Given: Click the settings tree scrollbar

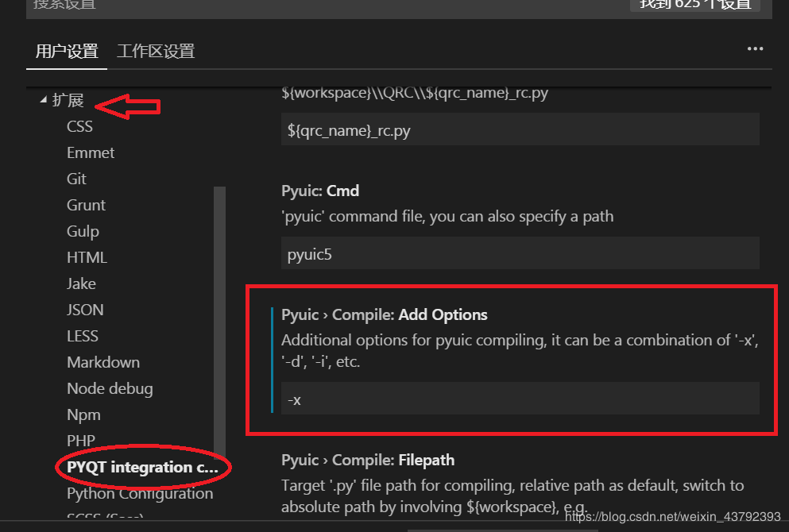Looking at the screenshot, I should point(220,318).
